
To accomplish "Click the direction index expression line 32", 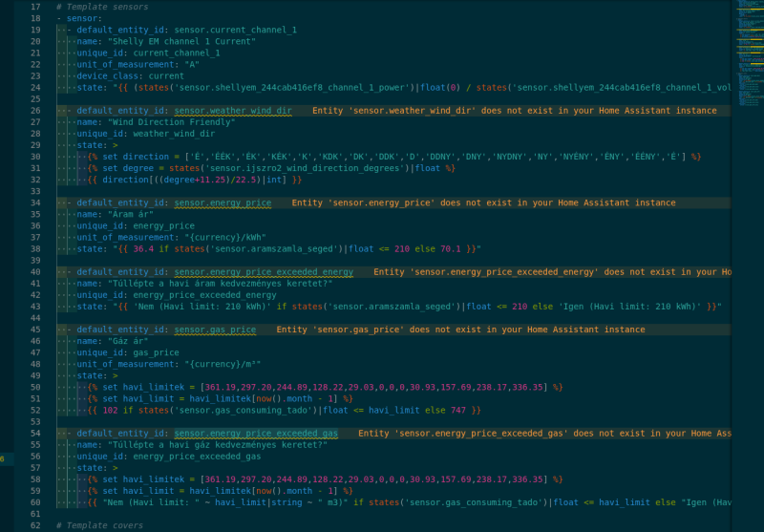I will [195, 180].
